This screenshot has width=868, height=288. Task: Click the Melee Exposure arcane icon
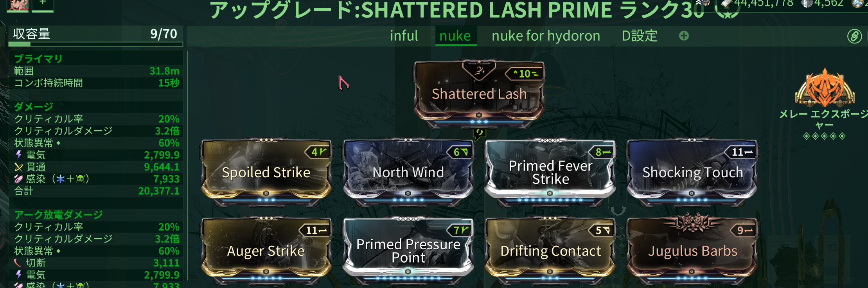[x=825, y=88]
